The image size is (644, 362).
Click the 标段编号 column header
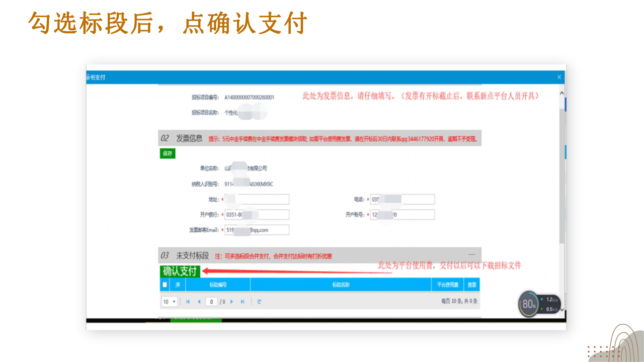coord(218,285)
